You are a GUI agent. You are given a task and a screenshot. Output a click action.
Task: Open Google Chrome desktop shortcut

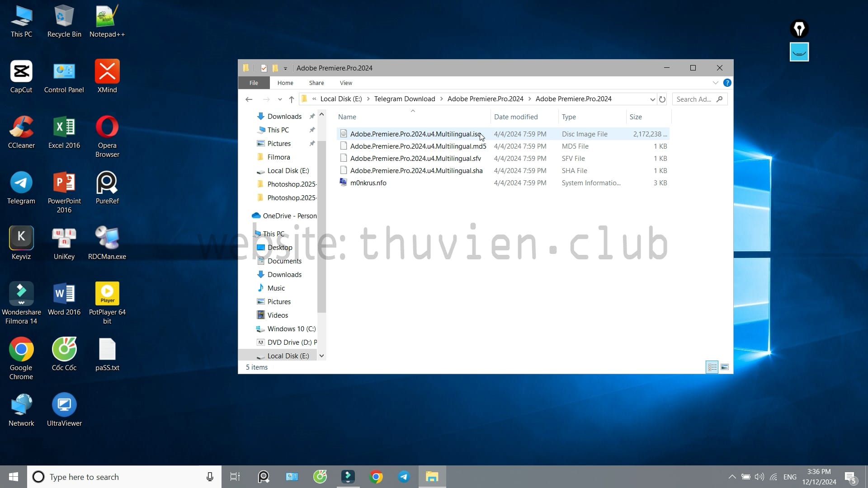21,359
